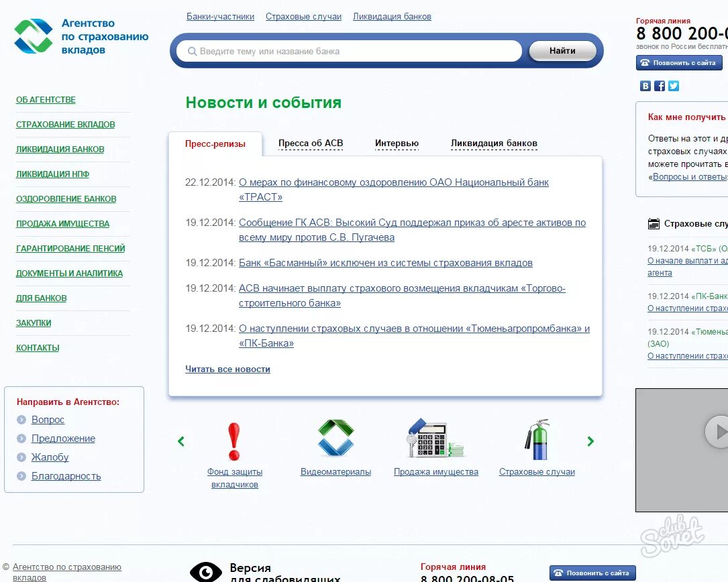Open Видеоматериалы carousel link
The image size is (728, 582).
(x=335, y=471)
